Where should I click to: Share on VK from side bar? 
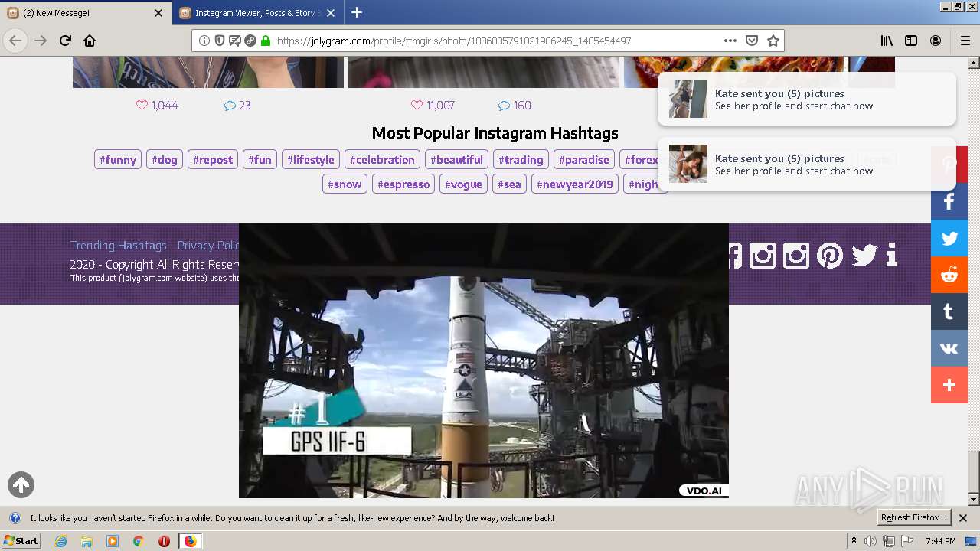point(949,349)
